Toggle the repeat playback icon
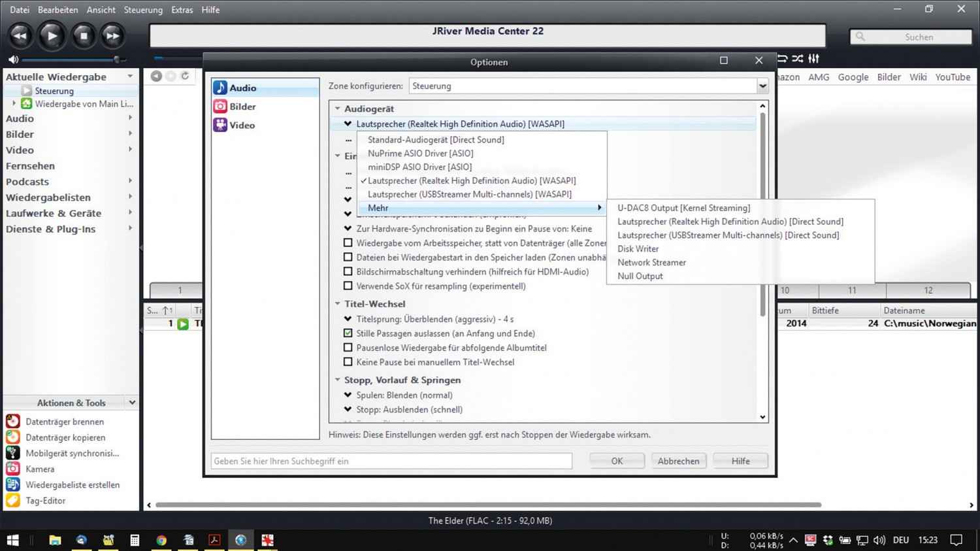The height and width of the screenshot is (551, 980). [x=782, y=59]
